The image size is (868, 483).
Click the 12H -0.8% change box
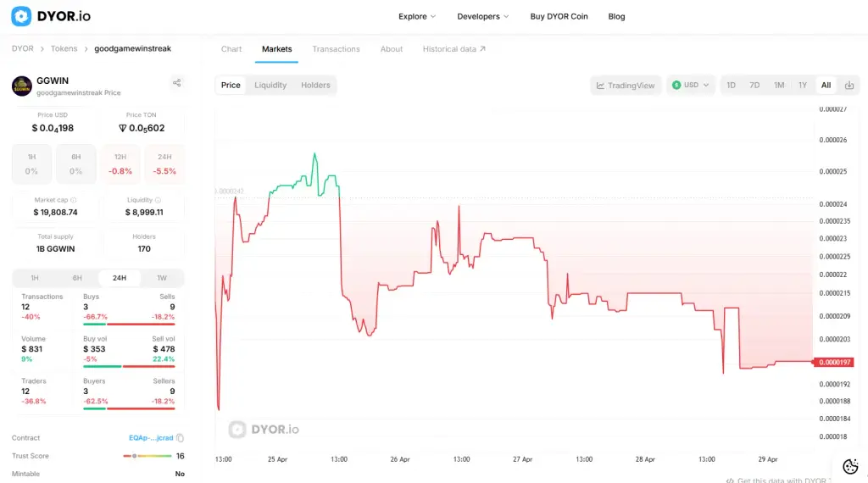click(x=120, y=164)
